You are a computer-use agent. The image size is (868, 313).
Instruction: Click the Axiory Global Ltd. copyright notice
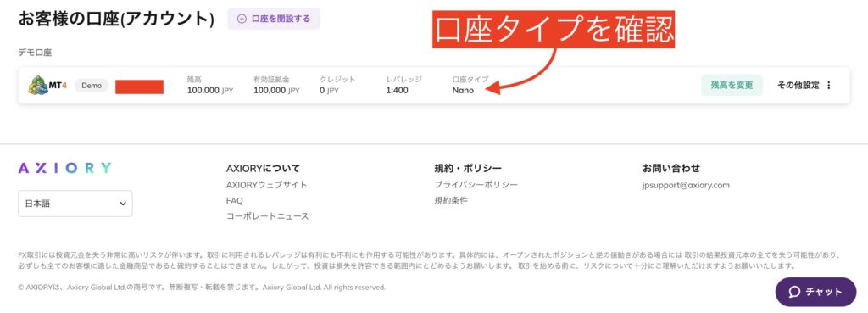(202, 288)
